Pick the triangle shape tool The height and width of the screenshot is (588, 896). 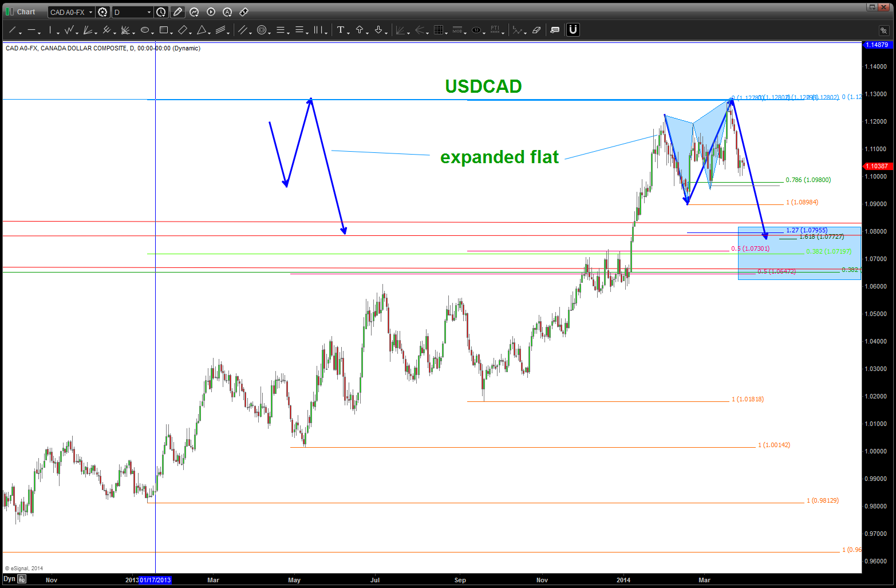(x=202, y=30)
